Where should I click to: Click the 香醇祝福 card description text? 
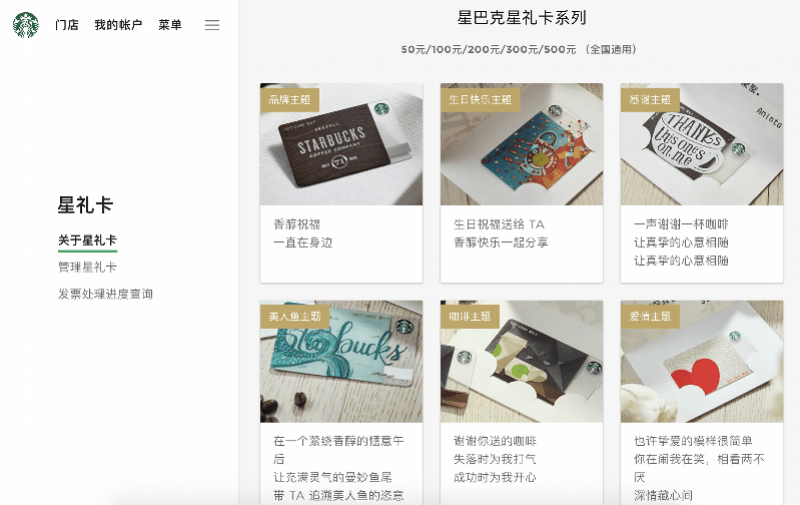pos(297,224)
